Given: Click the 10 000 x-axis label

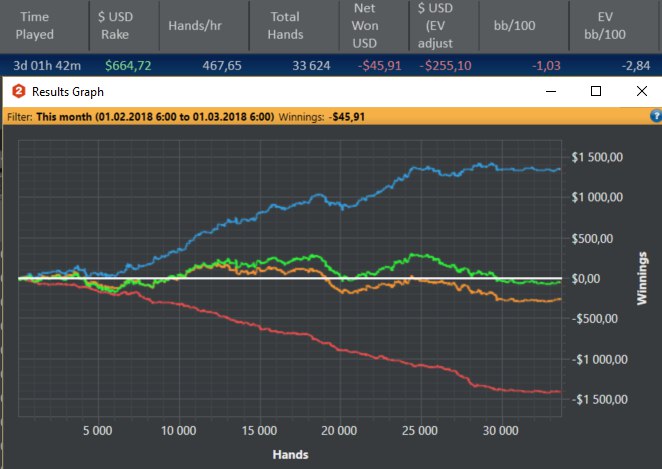Looking at the screenshot, I should click(x=179, y=431).
